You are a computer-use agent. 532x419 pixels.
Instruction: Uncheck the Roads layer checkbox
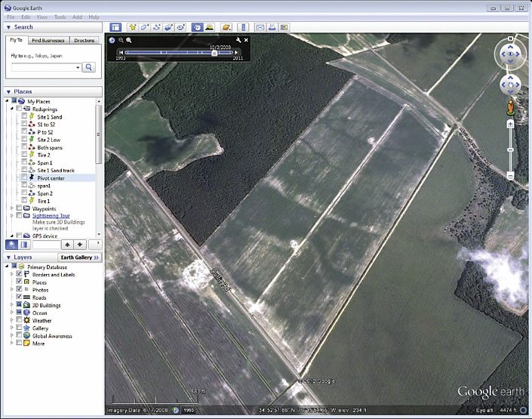pos(19,297)
